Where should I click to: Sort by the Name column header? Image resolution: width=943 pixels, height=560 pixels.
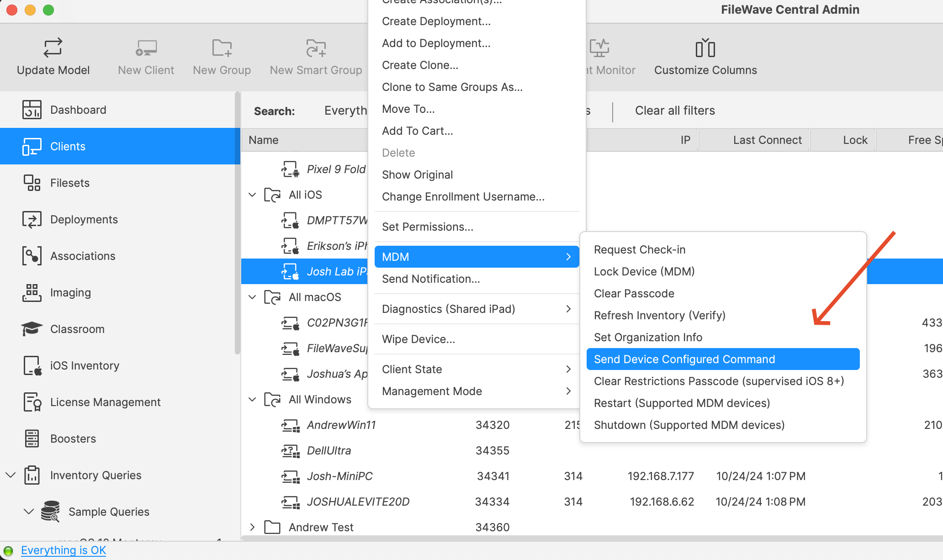click(305, 140)
